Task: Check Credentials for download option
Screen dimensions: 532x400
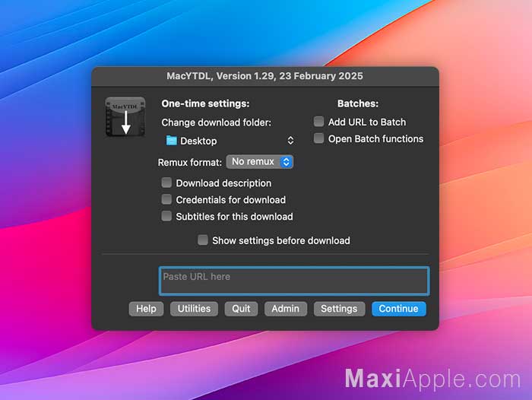Action: tap(166, 199)
